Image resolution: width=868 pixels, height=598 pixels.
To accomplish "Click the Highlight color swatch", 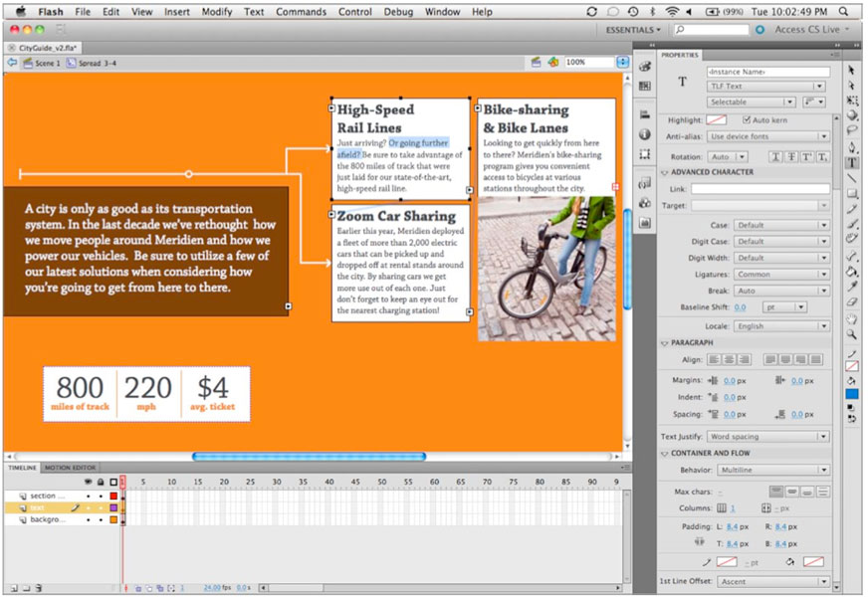I will 716,119.
